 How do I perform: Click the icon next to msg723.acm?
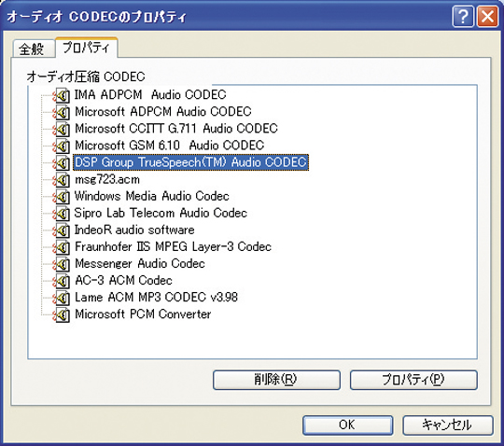62,180
